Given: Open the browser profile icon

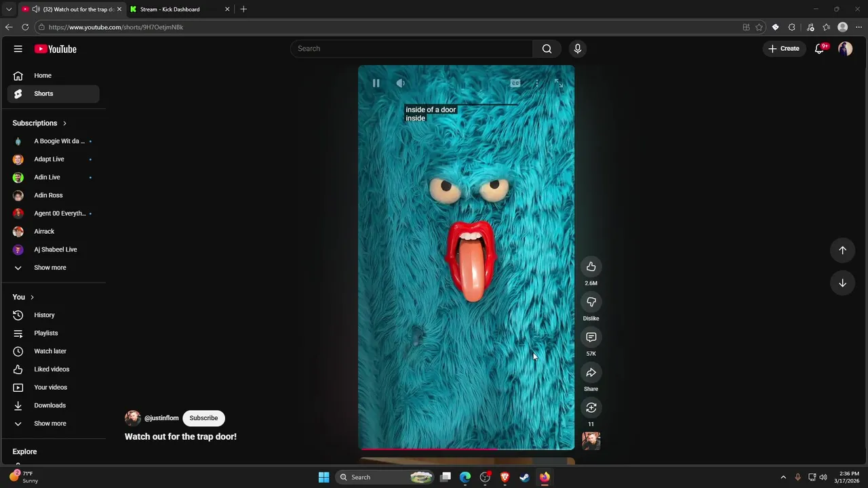Looking at the screenshot, I should [843, 27].
